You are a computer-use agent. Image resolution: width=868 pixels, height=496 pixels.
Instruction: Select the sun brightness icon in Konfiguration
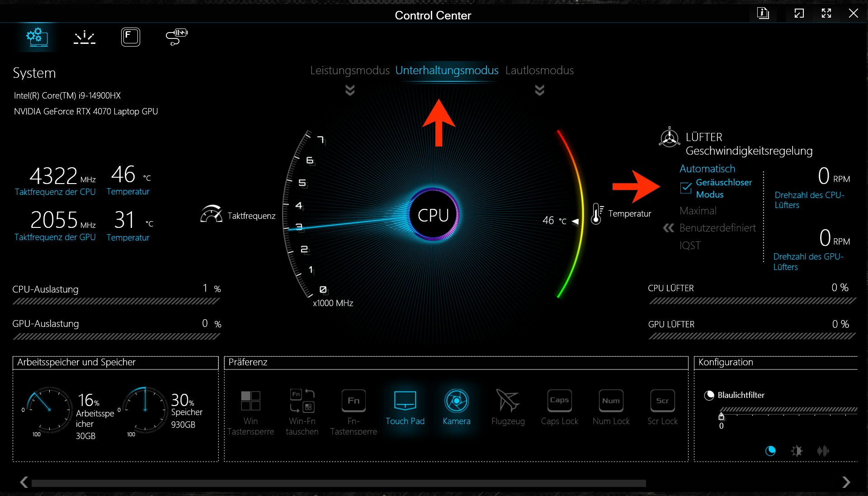point(797,451)
